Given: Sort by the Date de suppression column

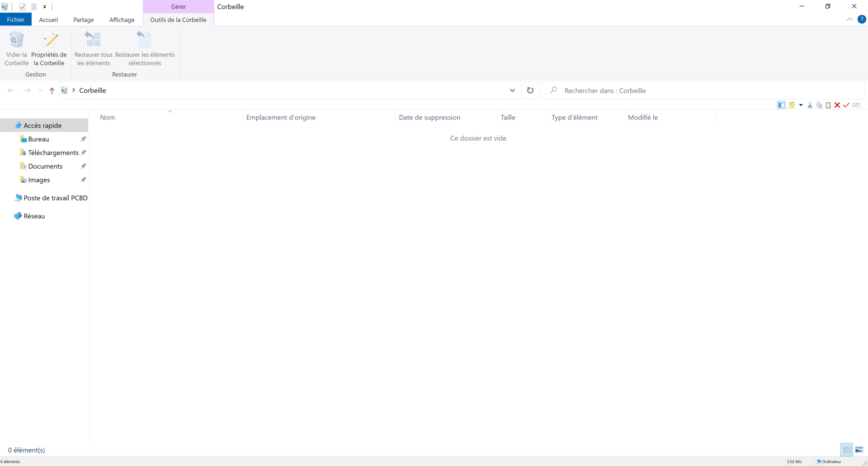Looking at the screenshot, I should coord(429,118).
